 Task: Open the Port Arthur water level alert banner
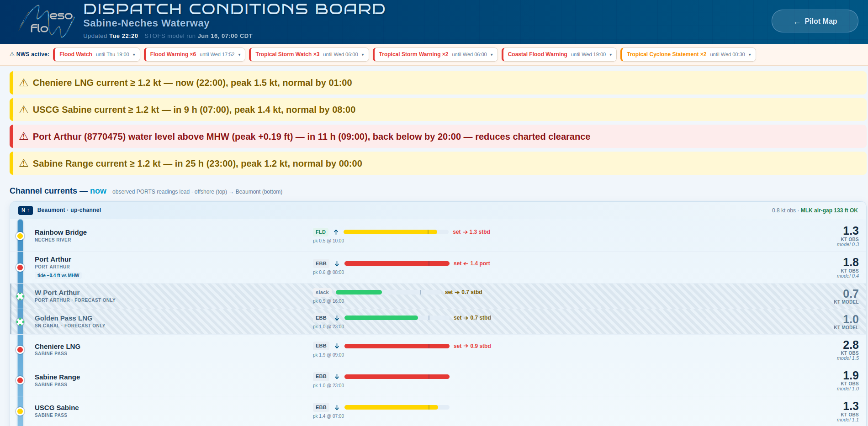(438, 137)
